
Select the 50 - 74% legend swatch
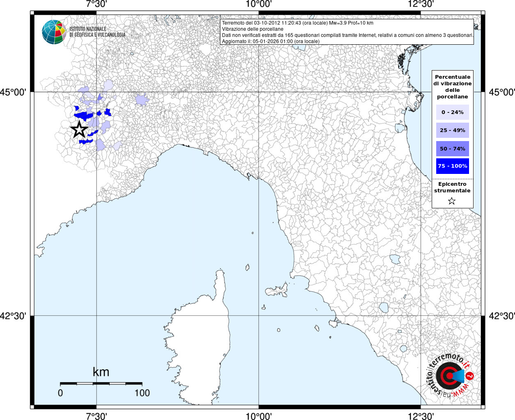(452, 148)
